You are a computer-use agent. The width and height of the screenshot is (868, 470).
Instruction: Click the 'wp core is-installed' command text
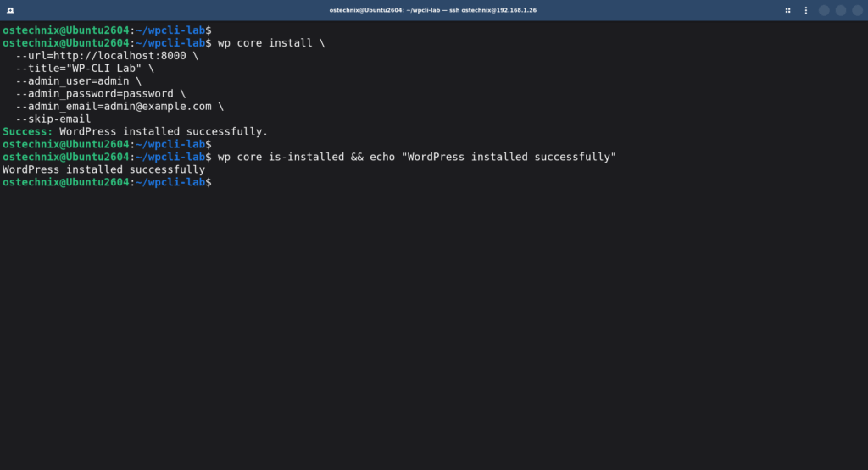281,157
